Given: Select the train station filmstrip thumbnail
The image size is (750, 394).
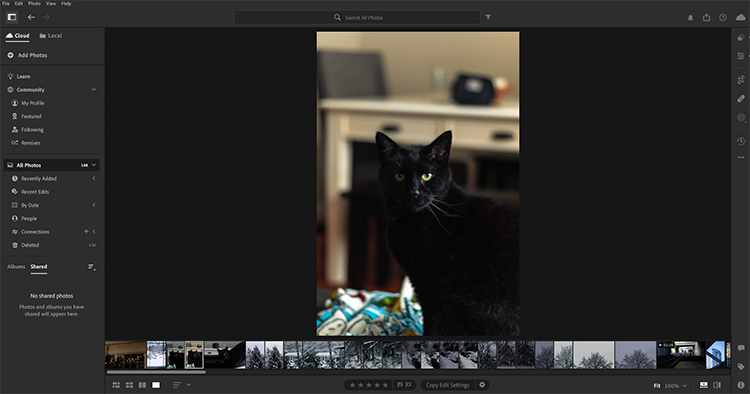Looking at the screenshot, I should 681,355.
